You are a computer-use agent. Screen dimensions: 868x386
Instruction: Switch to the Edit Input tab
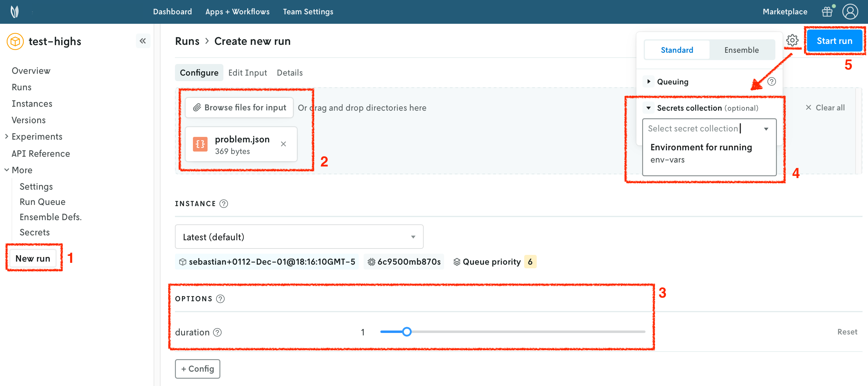(x=247, y=73)
